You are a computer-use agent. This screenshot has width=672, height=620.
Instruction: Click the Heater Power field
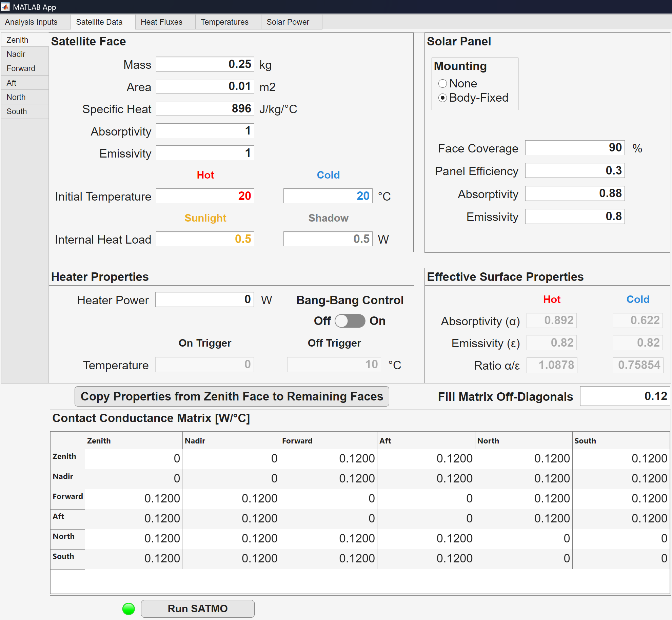204,300
